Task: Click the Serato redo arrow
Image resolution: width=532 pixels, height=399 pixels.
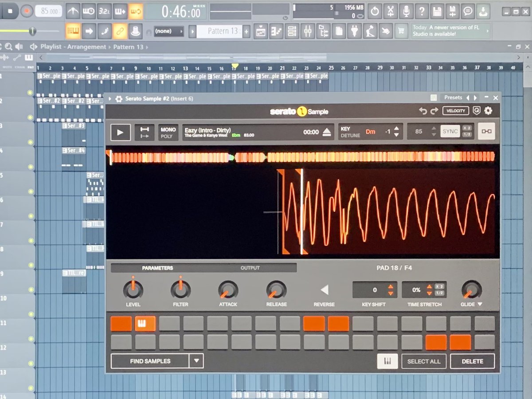Action: point(434,111)
